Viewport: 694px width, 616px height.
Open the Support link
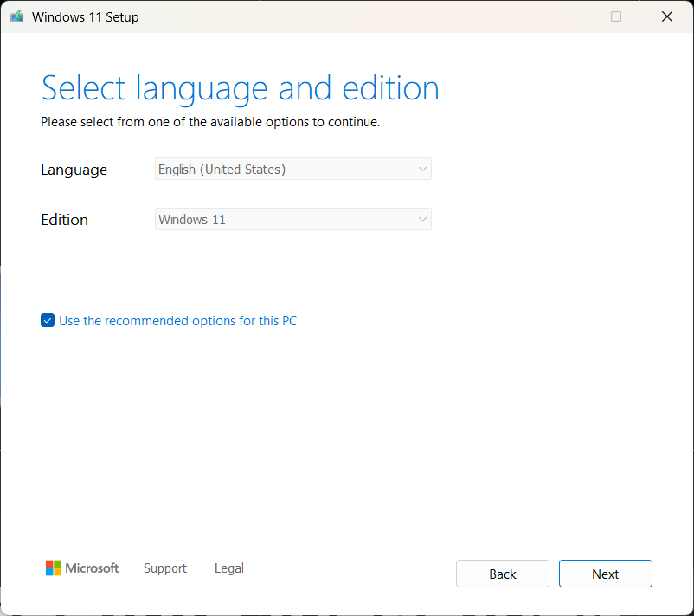[x=165, y=568]
